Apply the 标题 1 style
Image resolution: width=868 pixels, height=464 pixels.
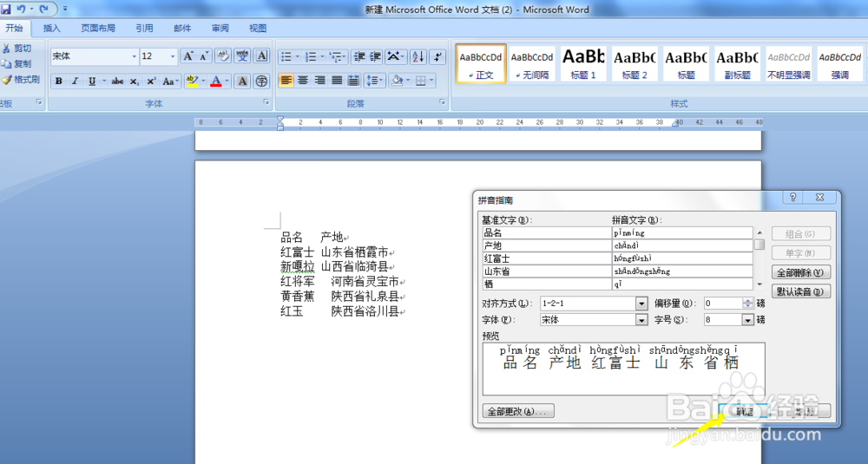(x=583, y=64)
